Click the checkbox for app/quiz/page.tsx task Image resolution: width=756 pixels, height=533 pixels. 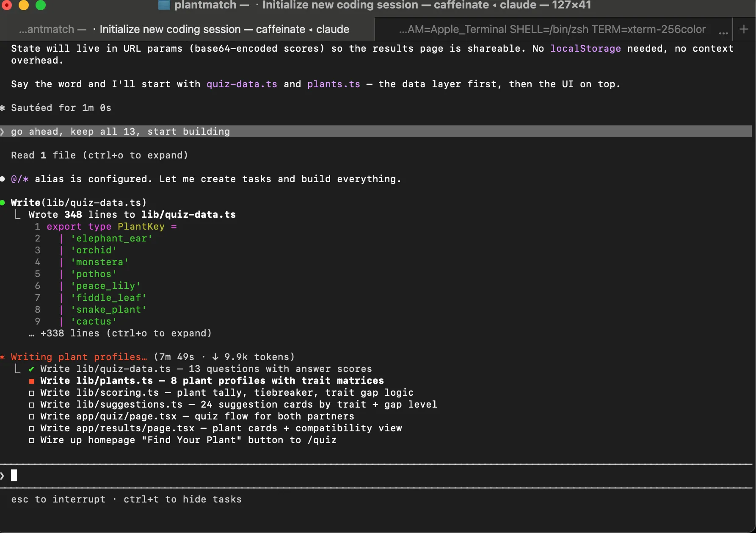point(31,416)
